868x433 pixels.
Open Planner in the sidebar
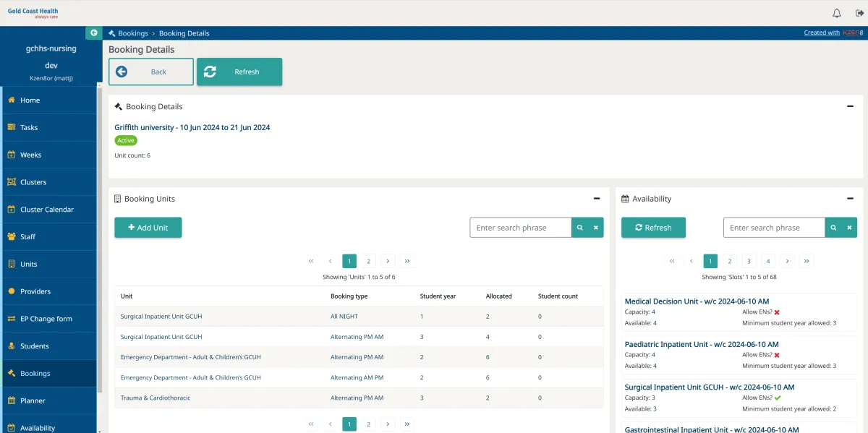(48, 400)
